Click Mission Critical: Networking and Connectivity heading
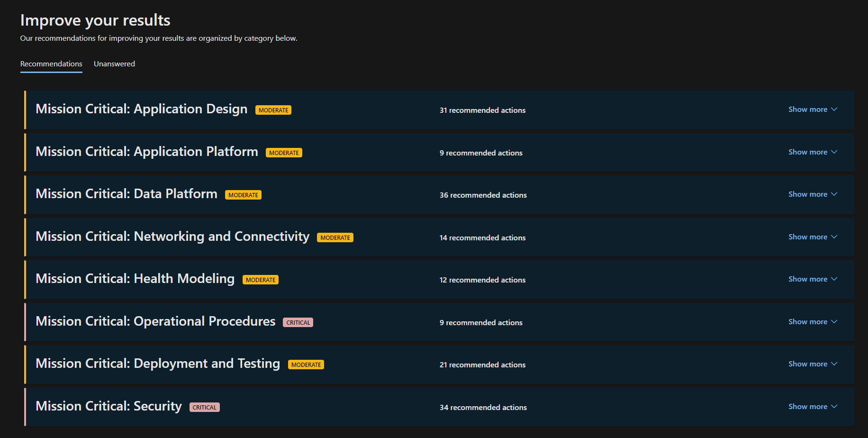The width and height of the screenshot is (868, 438). click(x=172, y=237)
